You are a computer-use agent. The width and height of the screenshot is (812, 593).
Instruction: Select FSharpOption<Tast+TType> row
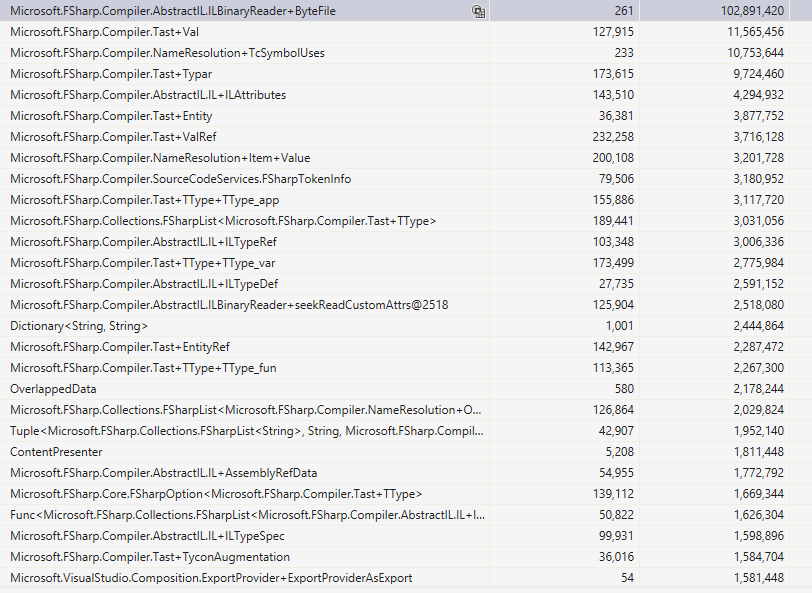pyautogui.click(x=406, y=494)
